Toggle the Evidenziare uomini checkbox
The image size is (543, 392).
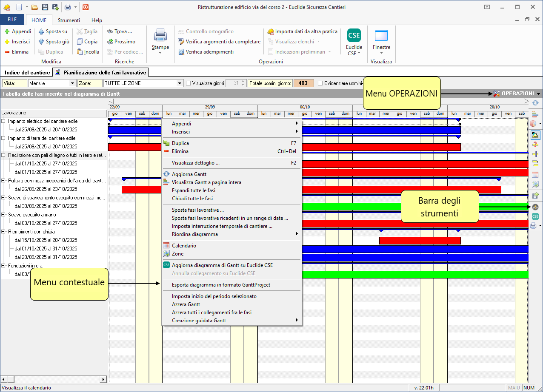coord(320,83)
